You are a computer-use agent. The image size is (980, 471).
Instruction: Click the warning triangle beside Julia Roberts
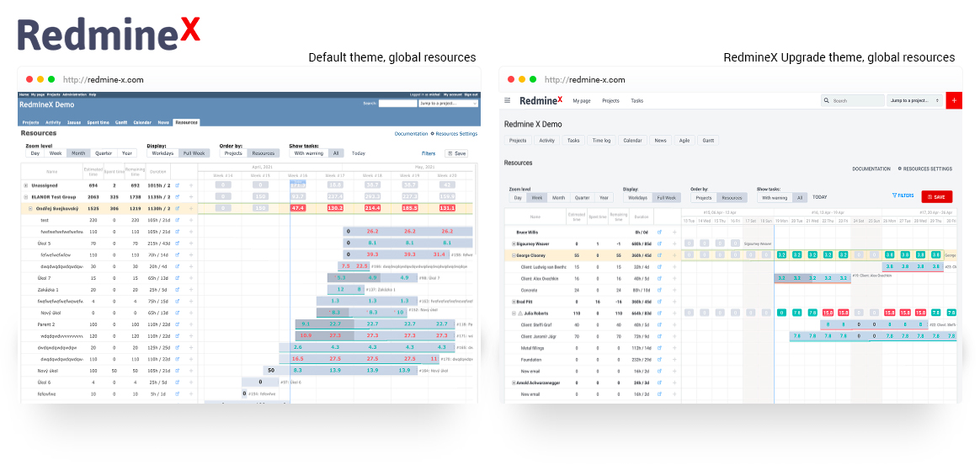(520, 313)
